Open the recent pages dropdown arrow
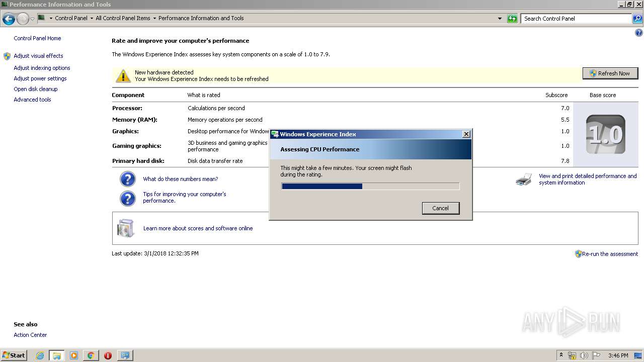 (33, 19)
